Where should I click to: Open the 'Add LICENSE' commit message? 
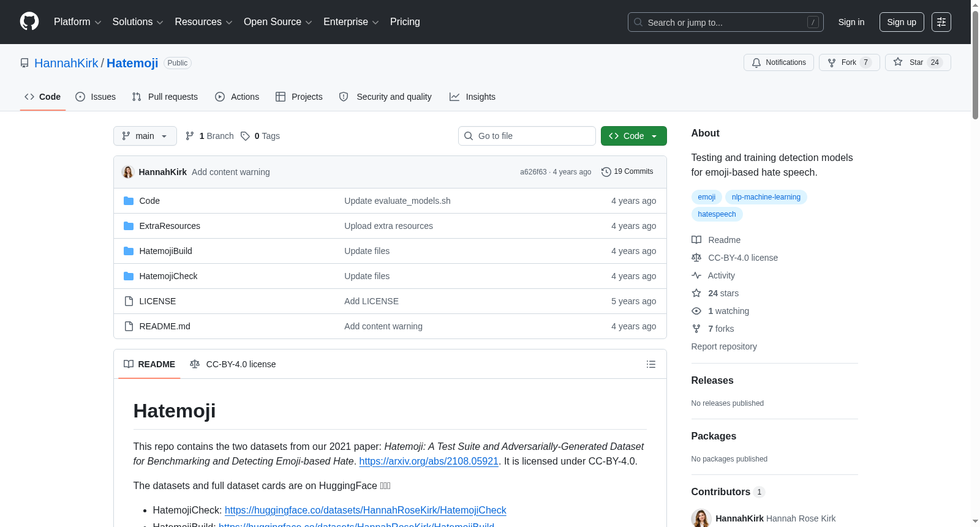point(371,301)
